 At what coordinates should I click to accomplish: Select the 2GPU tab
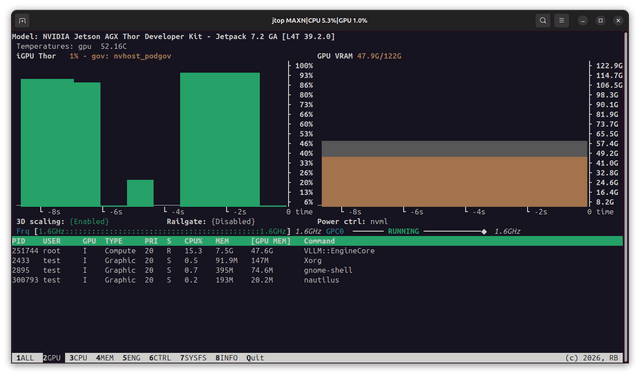click(52, 358)
